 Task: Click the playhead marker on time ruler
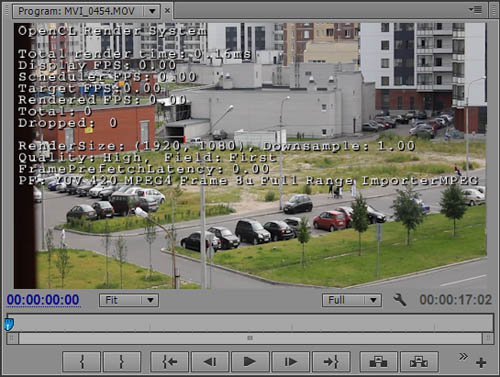coord(9,324)
